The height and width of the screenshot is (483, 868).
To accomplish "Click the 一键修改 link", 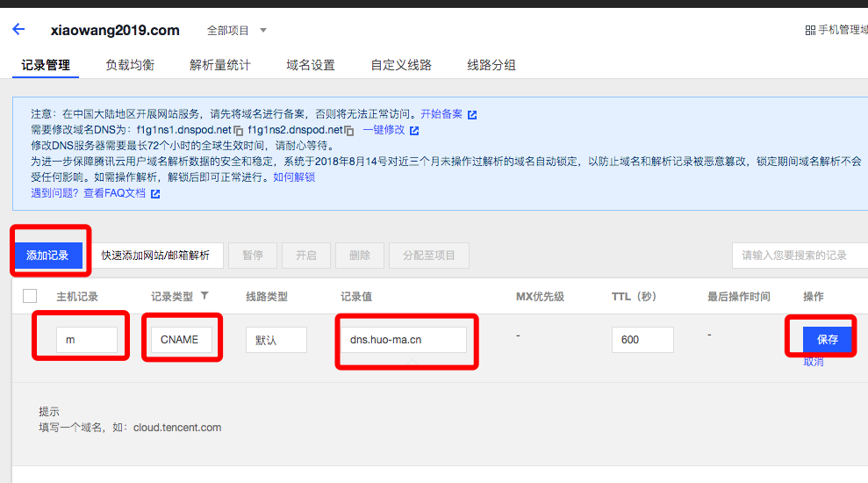I will [384, 130].
